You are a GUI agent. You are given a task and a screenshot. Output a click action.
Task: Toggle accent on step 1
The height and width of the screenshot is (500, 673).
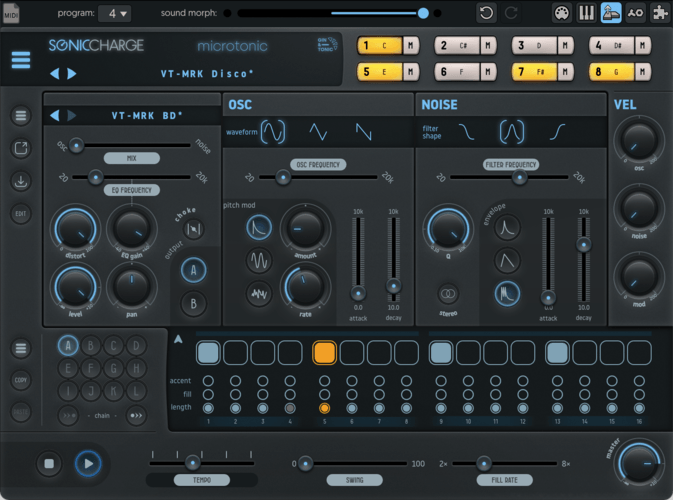click(207, 381)
